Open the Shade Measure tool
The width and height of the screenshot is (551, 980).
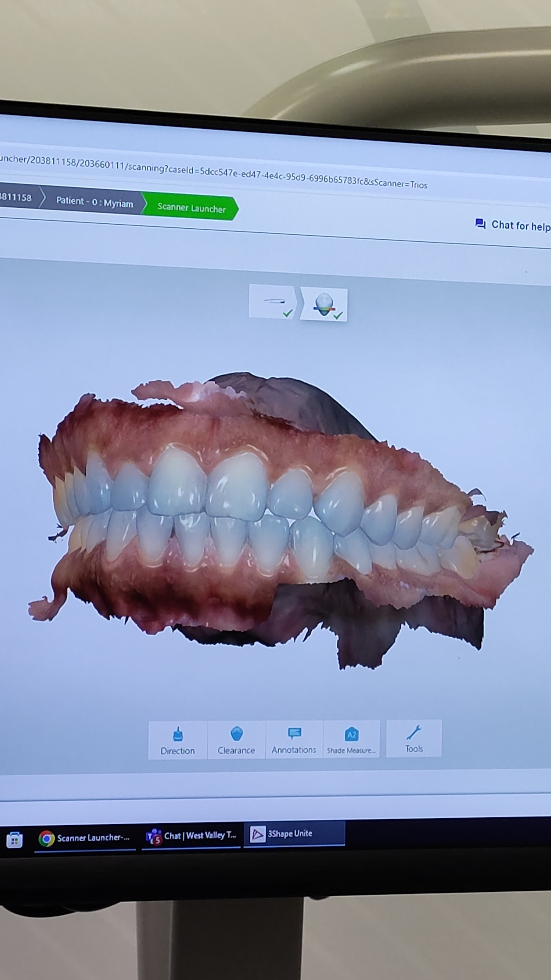point(351,739)
